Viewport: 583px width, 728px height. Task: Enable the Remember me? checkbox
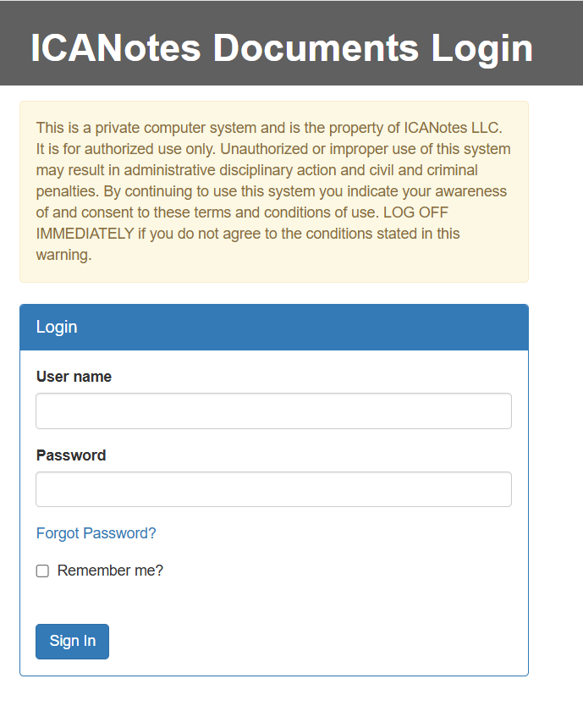(x=42, y=571)
